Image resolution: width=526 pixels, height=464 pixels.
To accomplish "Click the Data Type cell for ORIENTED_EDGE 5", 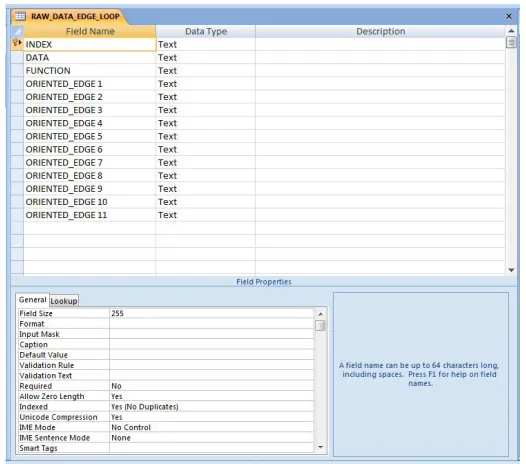I will [x=205, y=136].
